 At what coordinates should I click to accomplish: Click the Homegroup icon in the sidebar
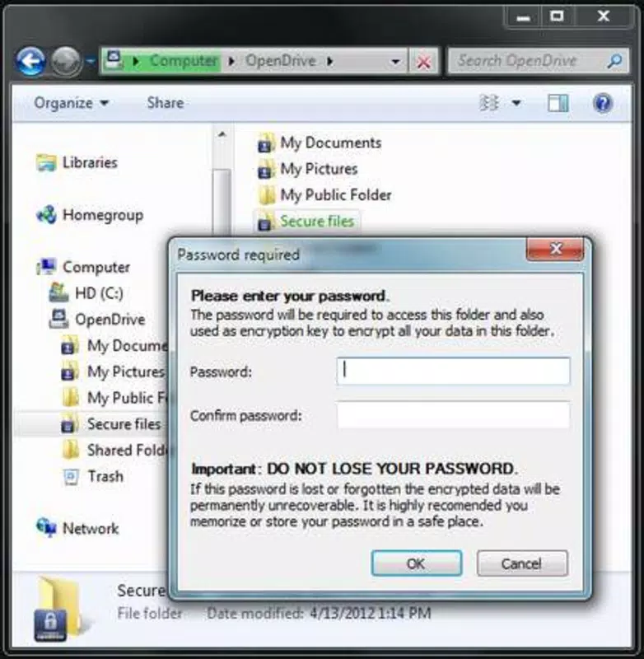[x=46, y=215]
